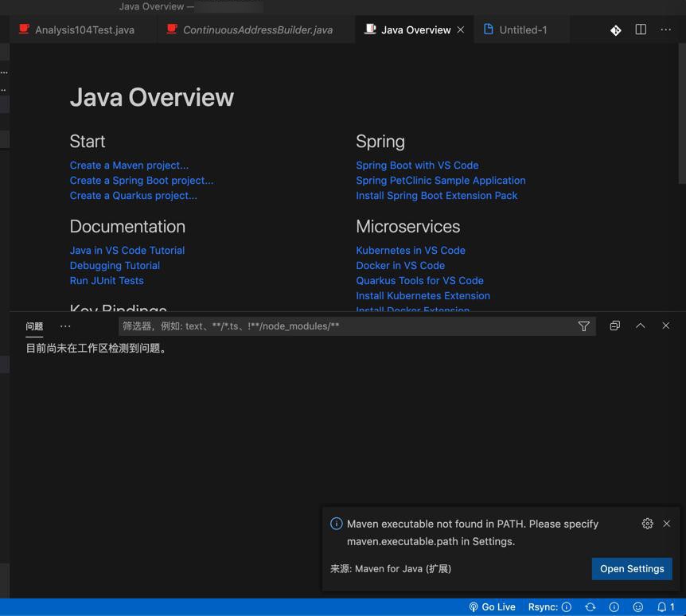
Task: Toggle the problems filter funnel icon
Action: click(583, 326)
